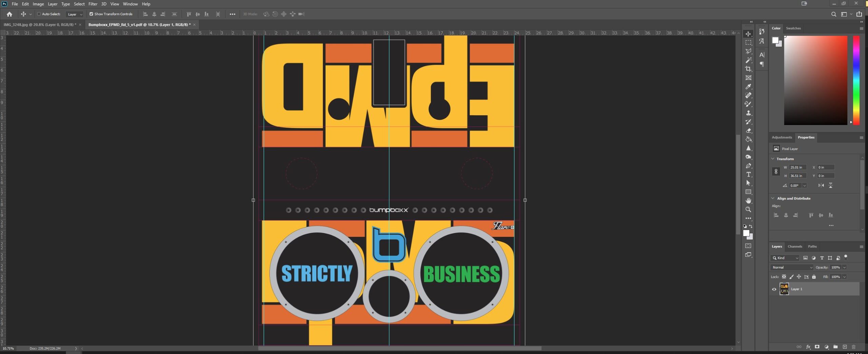Collapse the Align and Distribute section
This screenshot has width=868, height=354.
pos(773,198)
